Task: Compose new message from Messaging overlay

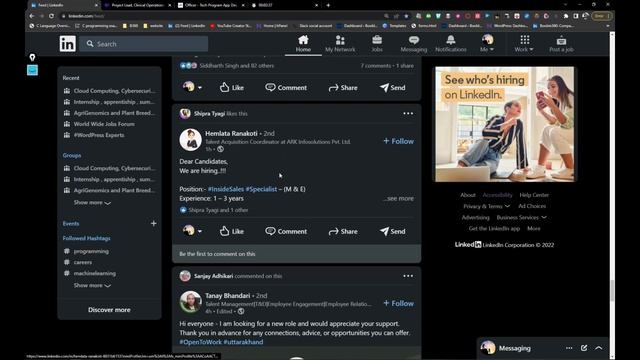Action: click(584, 348)
